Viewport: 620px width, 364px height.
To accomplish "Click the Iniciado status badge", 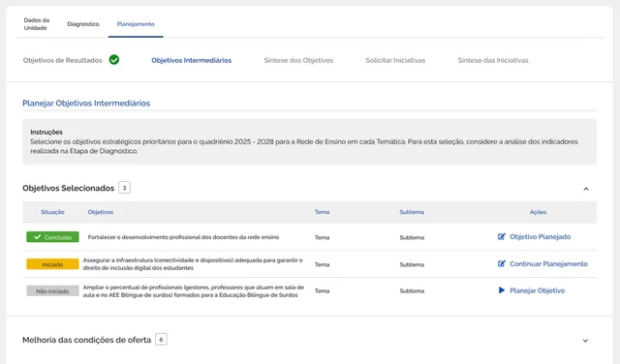I will click(x=52, y=264).
